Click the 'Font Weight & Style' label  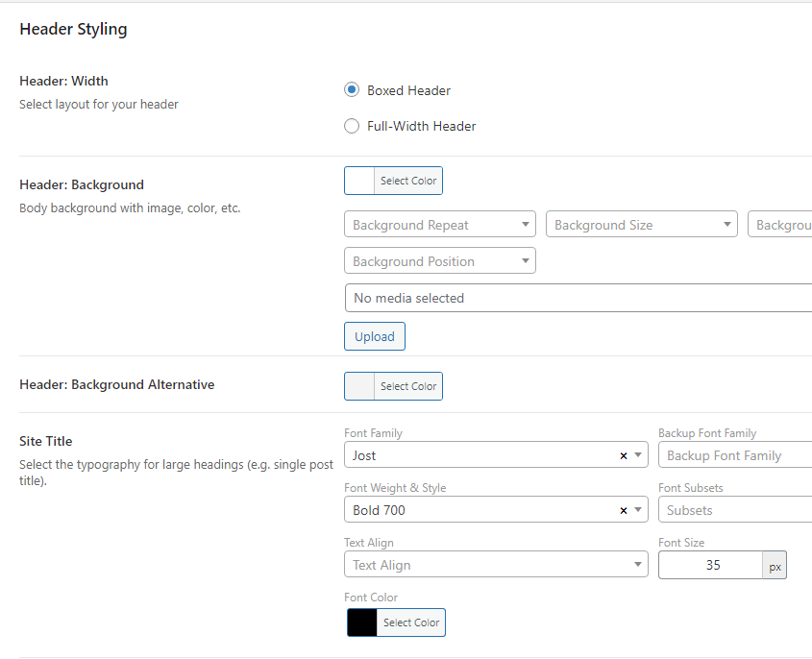coord(395,488)
